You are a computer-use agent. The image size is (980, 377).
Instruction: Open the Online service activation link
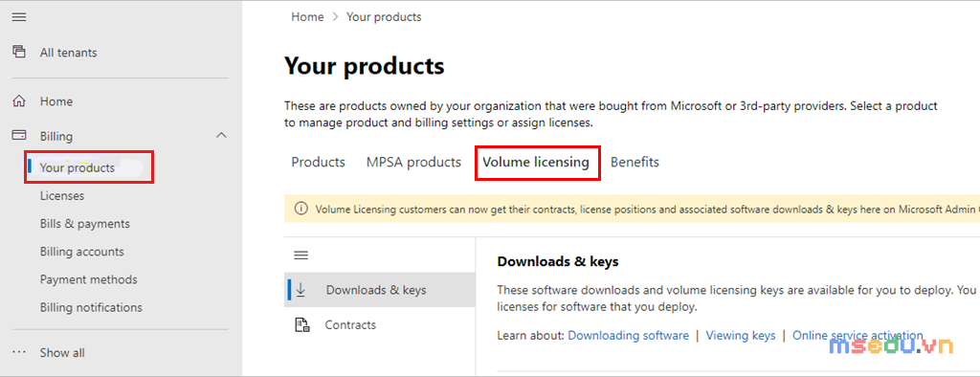tap(857, 335)
